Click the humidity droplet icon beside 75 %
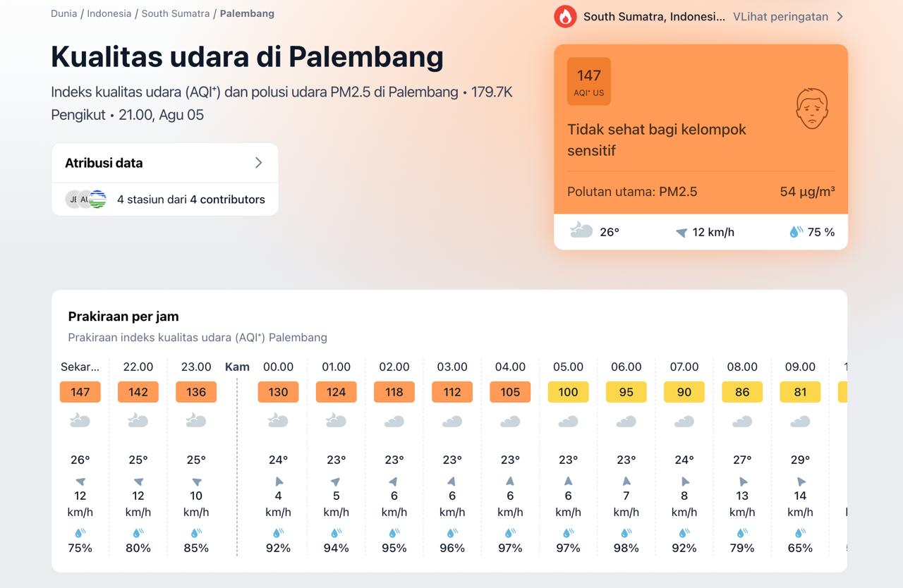Image resolution: width=903 pixels, height=588 pixels. click(x=796, y=232)
